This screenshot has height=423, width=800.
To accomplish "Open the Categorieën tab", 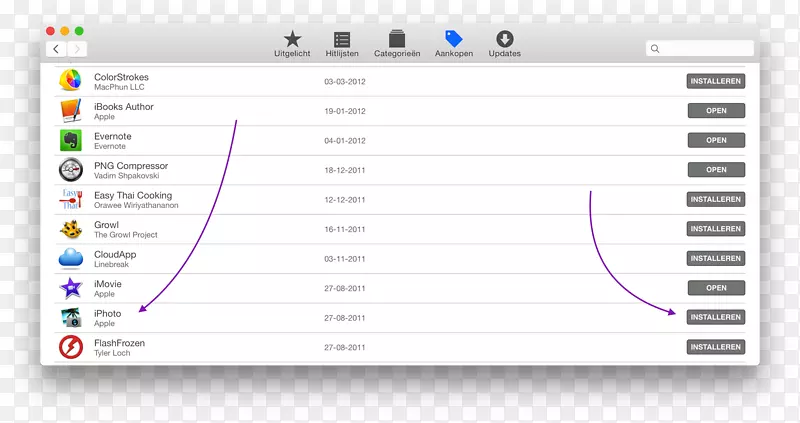I will click(x=397, y=44).
